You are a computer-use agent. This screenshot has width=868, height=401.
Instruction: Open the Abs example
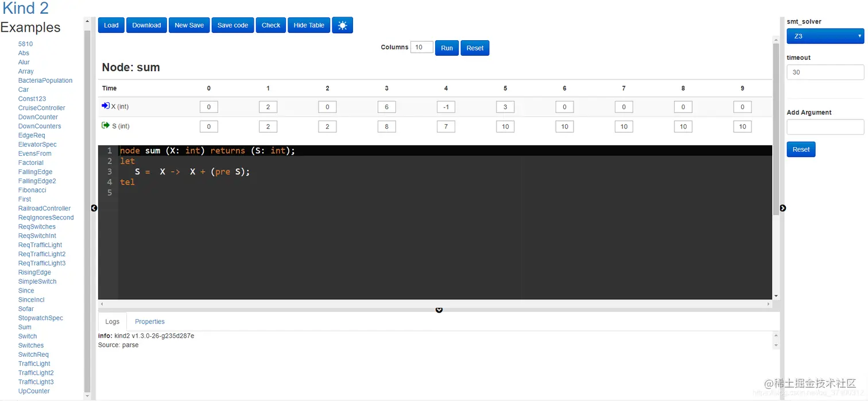(x=24, y=53)
